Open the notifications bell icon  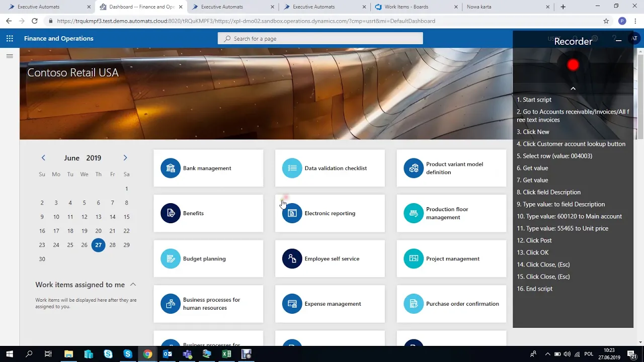pyautogui.click(x=575, y=38)
